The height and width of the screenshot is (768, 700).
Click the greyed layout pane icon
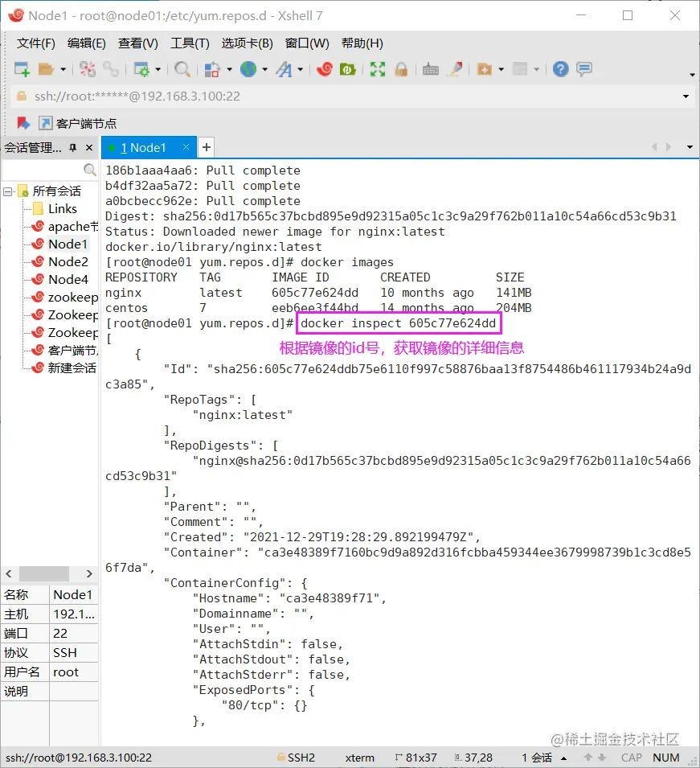(520, 69)
